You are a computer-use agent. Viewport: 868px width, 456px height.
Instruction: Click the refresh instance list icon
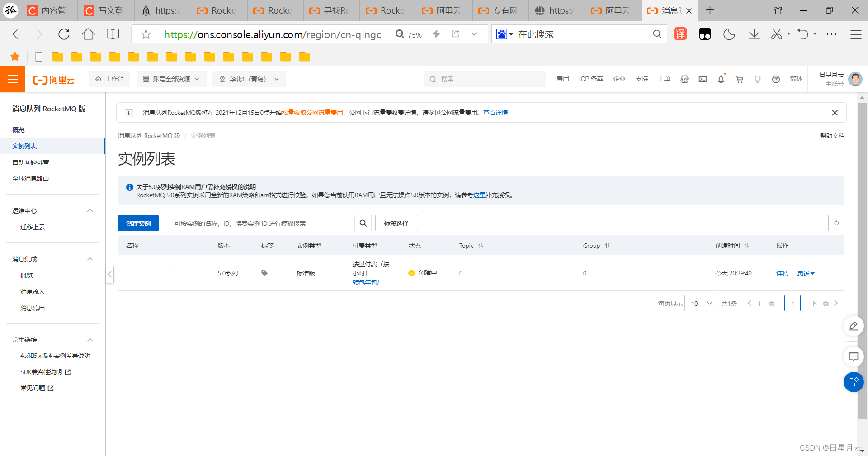tap(836, 223)
